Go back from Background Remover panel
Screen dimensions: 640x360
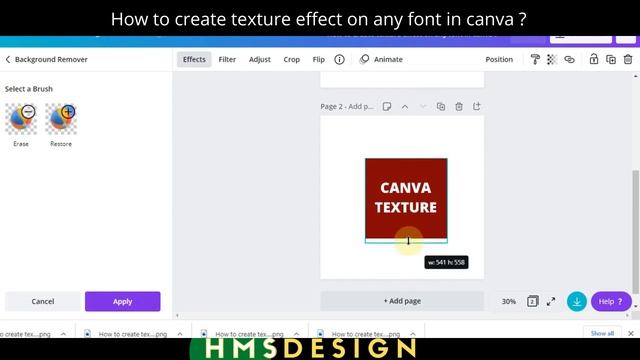pos(8,60)
